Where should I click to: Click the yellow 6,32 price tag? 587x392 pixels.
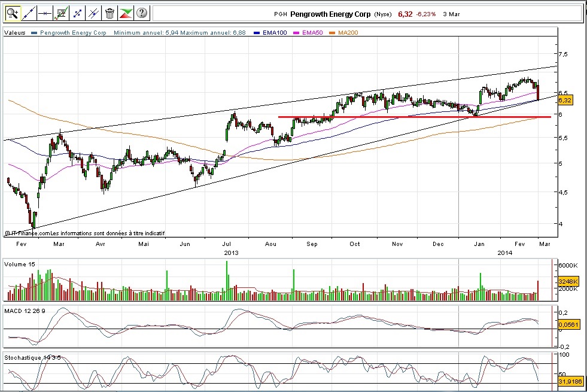(565, 100)
